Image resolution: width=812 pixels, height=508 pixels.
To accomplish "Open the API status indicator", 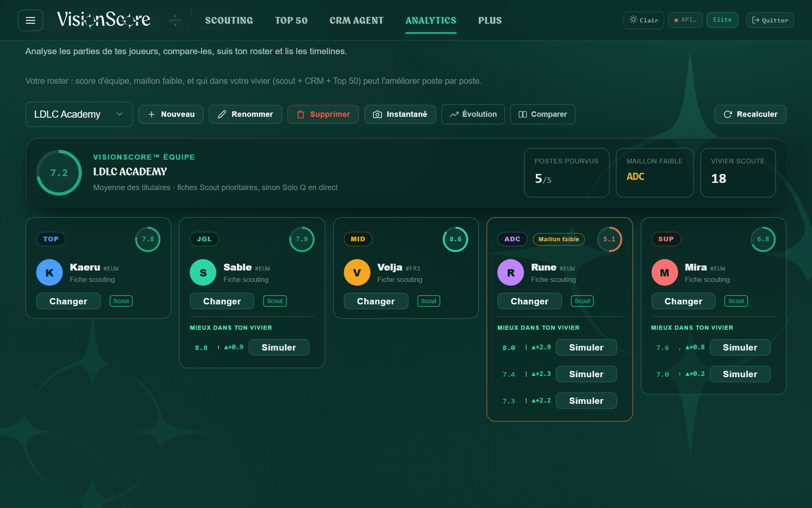I will pyautogui.click(x=685, y=20).
